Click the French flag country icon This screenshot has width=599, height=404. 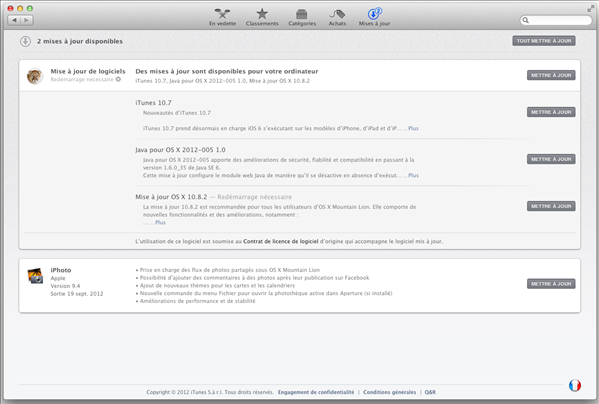[575, 385]
